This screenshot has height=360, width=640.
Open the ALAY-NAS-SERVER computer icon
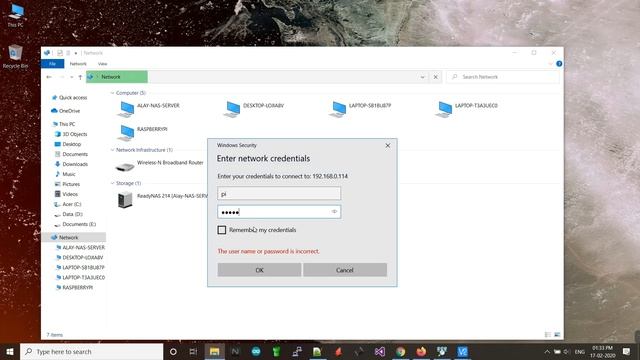pos(126,109)
